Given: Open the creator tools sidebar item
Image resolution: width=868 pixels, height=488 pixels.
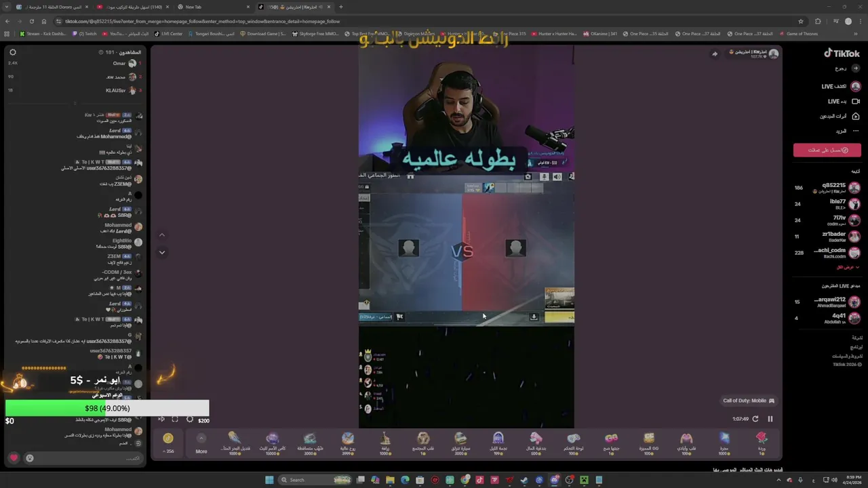Looking at the screenshot, I should 840,116.
